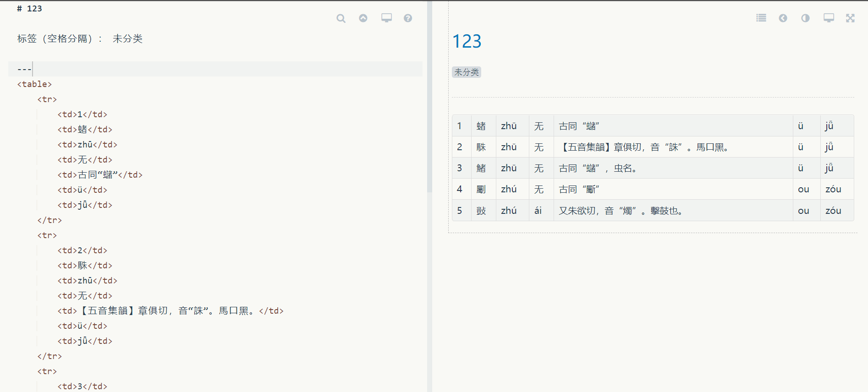
Task: Click the 【五音集韻】 code line in editor
Action: [170, 311]
